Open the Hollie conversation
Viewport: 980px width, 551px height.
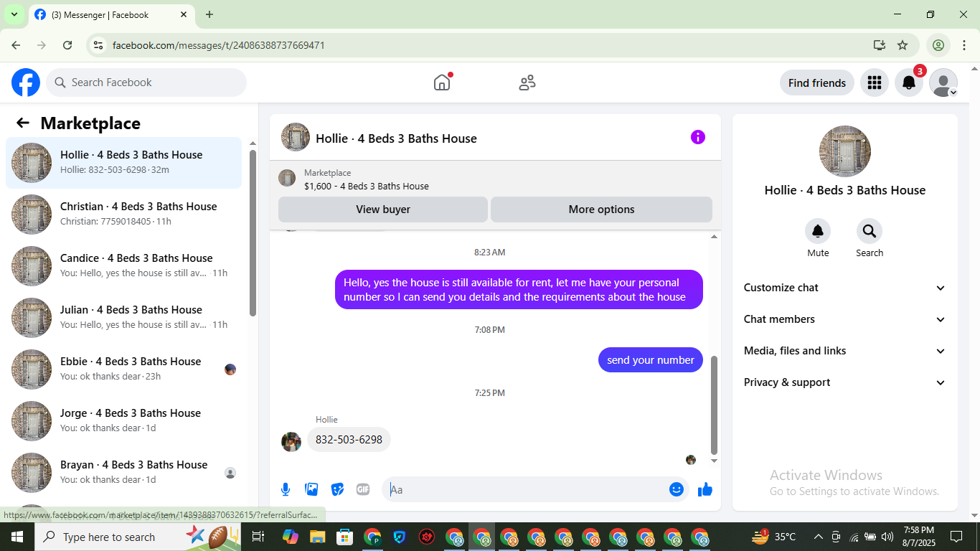coord(124,163)
